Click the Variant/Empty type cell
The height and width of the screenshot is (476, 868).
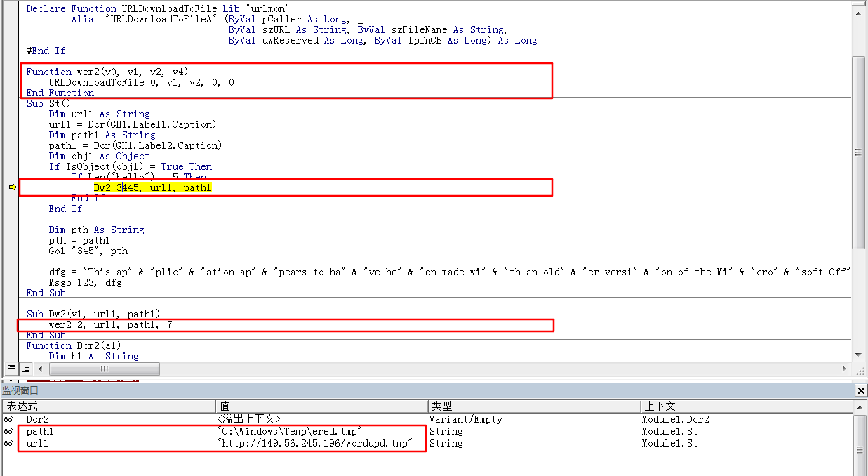466,420
